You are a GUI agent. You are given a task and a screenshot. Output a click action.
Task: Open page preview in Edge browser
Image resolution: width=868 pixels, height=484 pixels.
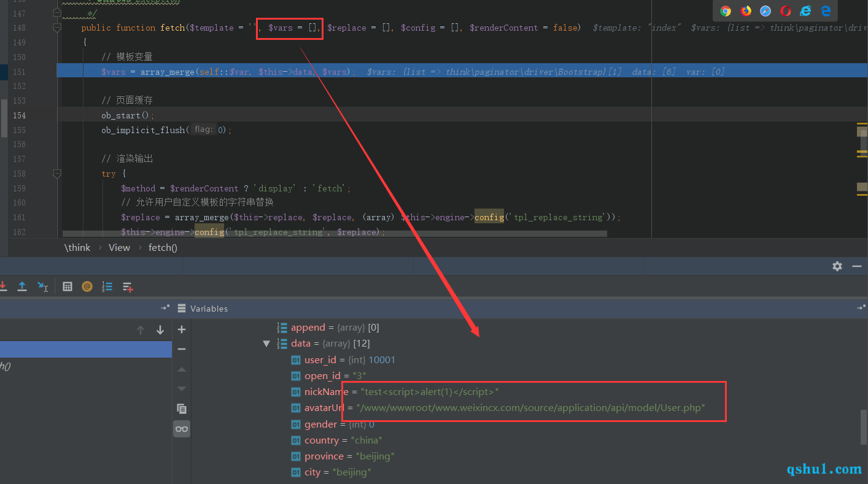click(826, 11)
